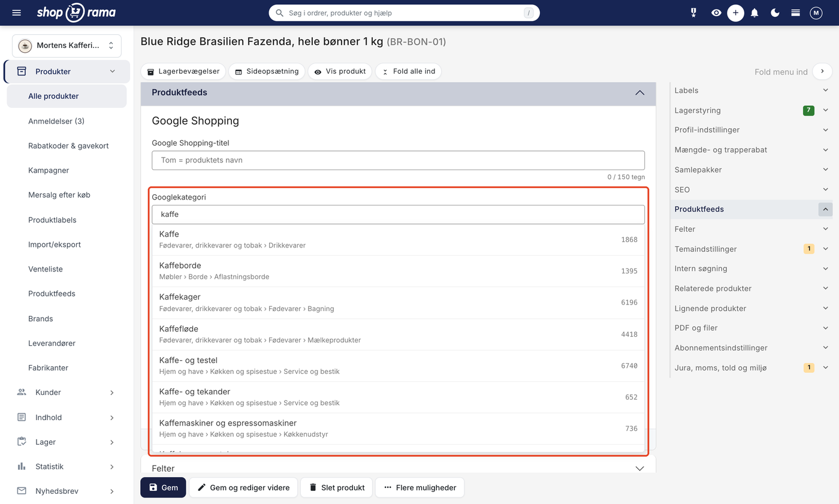Expand the SEO entry in the right menu
Viewport: 839px width, 504px height.
[x=752, y=189]
